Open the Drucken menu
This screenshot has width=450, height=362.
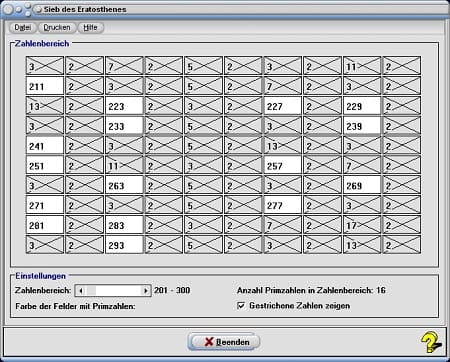(57, 27)
